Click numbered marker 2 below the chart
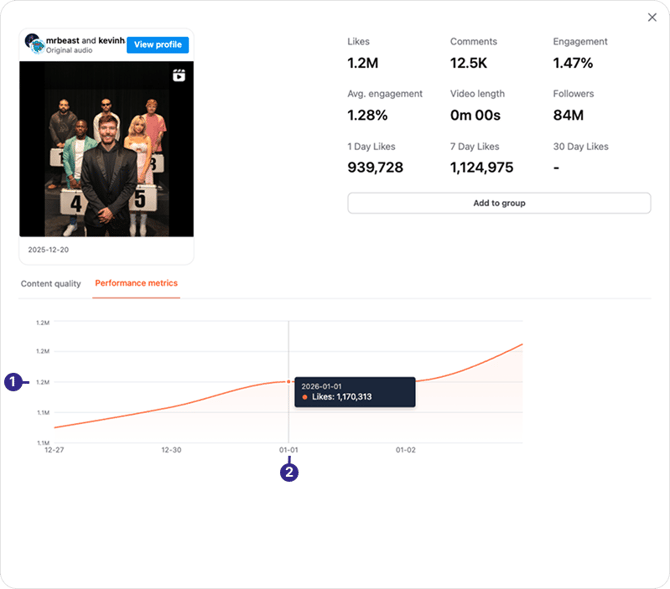The height and width of the screenshot is (589, 670). coord(289,473)
